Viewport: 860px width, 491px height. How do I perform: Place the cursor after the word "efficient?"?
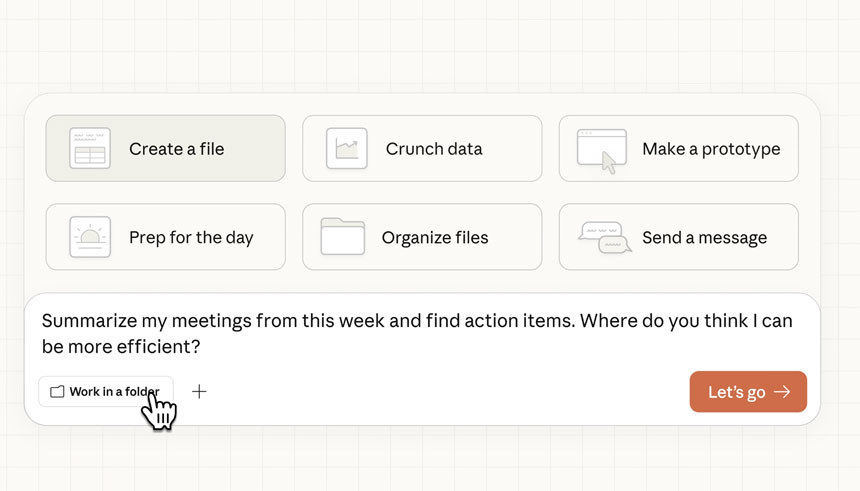202,347
